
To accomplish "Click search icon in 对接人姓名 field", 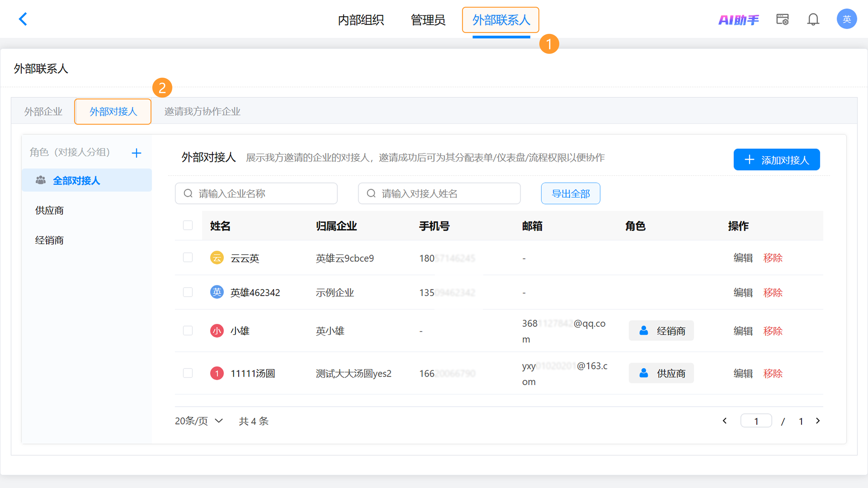I will point(371,193).
